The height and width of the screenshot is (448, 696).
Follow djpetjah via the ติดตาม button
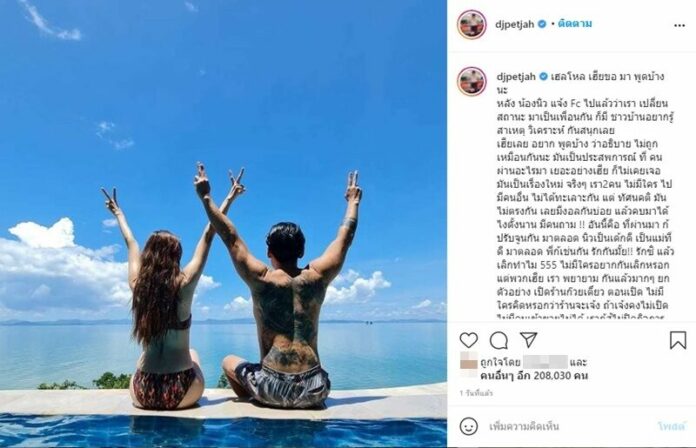pyautogui.click(x=575, y=24)
